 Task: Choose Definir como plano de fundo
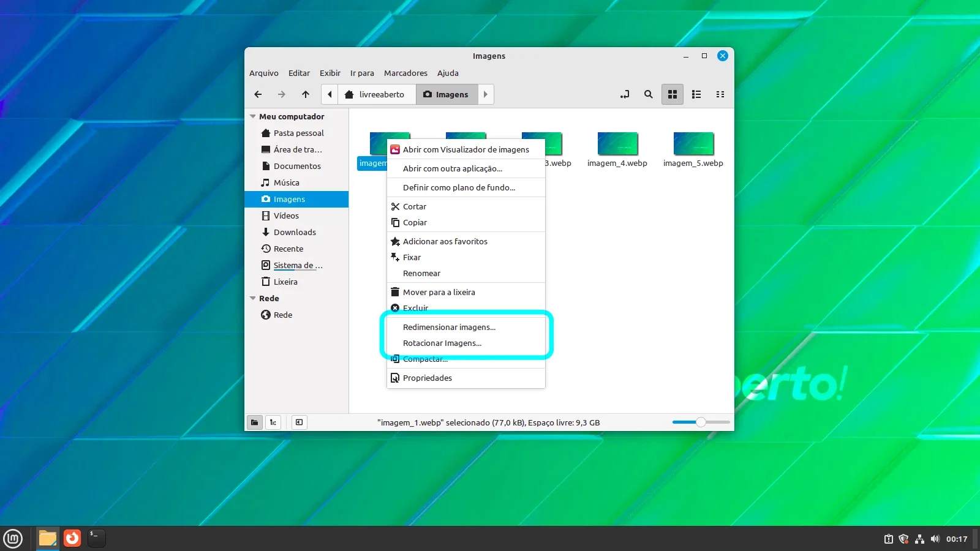[466, 187]
